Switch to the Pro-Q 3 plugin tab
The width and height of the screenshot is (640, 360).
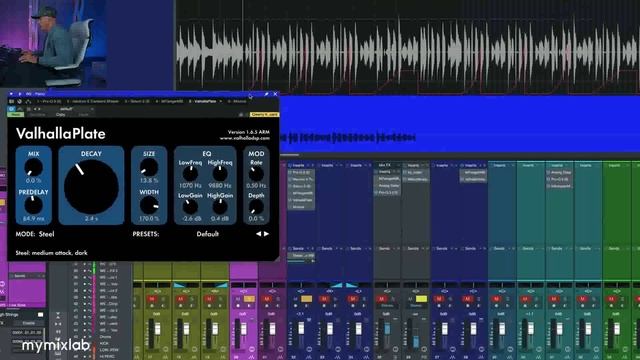coord(49,101)
